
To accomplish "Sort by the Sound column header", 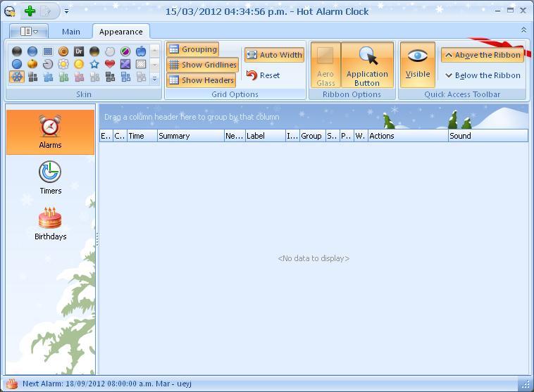I will [x=488, y=136].
